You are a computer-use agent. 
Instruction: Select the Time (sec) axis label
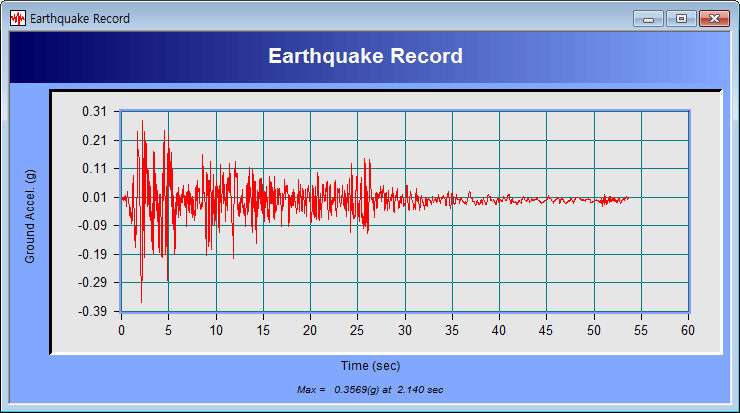coord(370,366)
